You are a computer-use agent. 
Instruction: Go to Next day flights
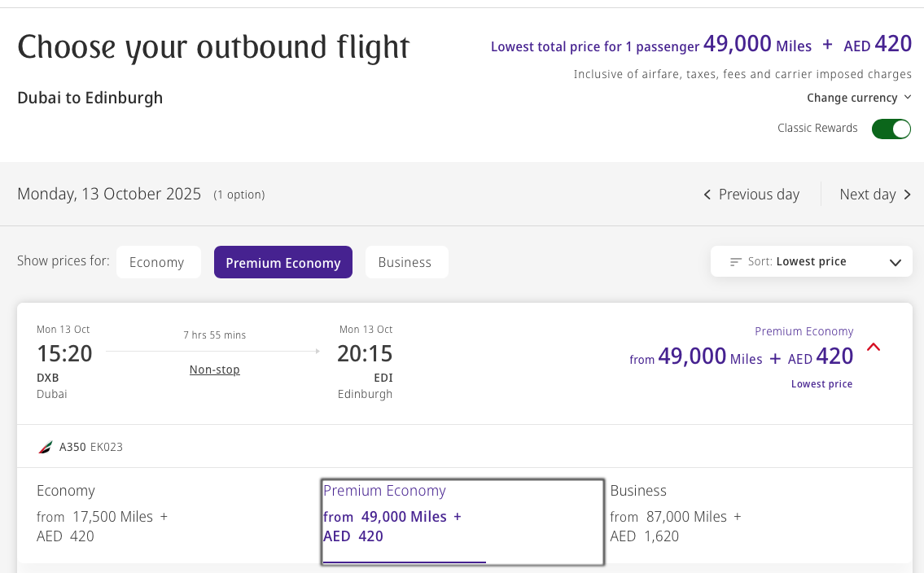867,195
